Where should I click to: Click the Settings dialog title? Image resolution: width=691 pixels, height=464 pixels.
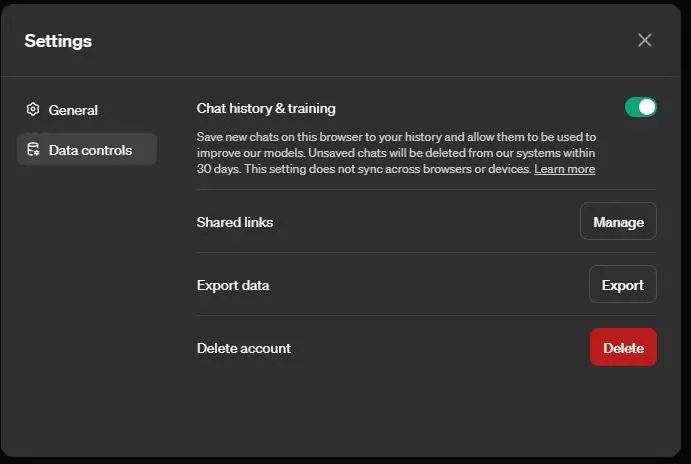58,41
